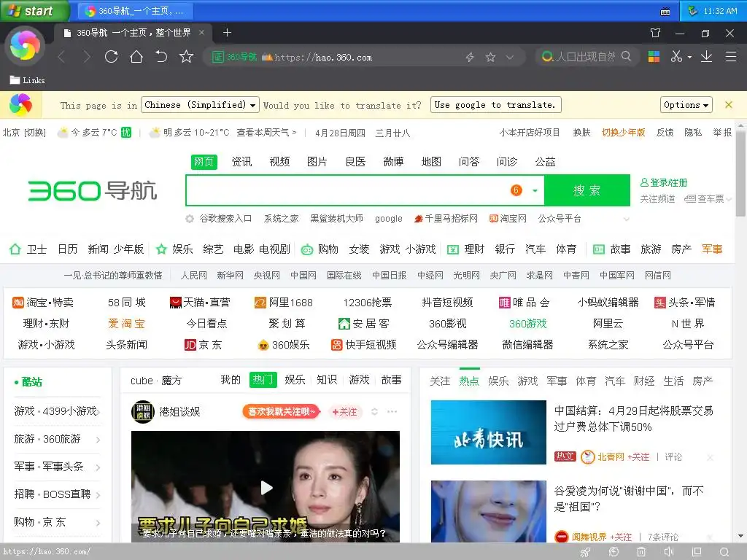Open the downloads icon
The image size is (747, 560).
coord(706,57)
